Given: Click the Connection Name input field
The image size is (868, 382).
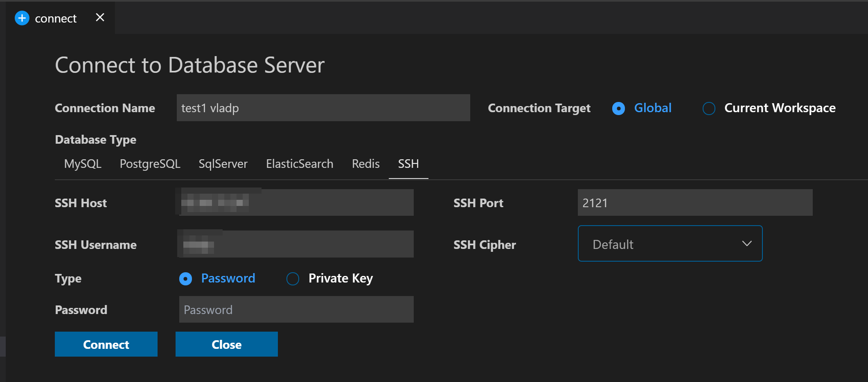Looking at the screenshot, I should tap(323, 108).
